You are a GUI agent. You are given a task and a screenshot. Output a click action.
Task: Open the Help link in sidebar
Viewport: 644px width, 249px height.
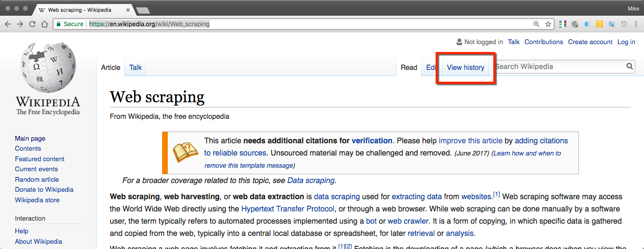click(21, 231)
